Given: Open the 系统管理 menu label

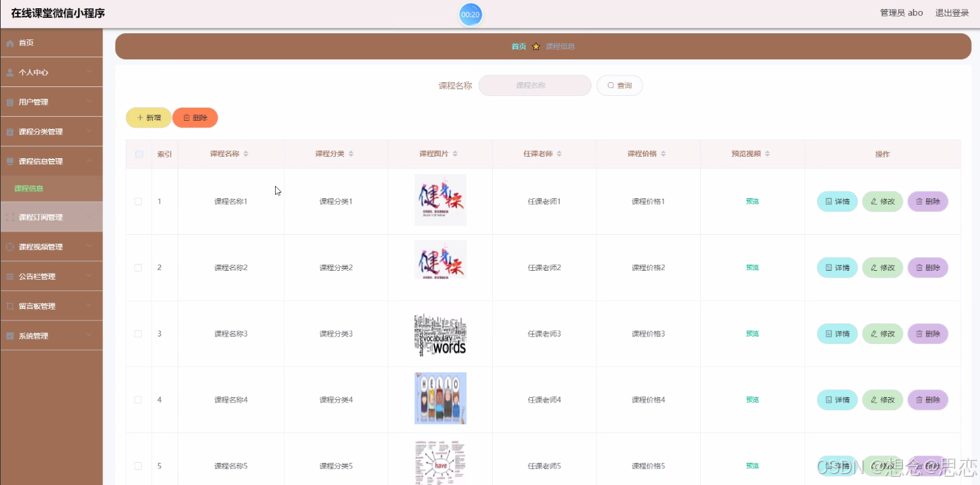Looking at the screenshot, I should click(x=33, y=336).
